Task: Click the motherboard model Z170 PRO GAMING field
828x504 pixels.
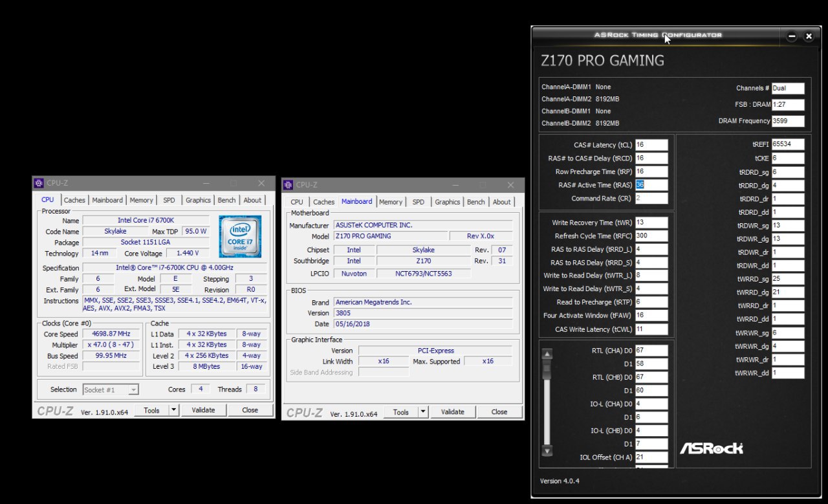Action: [x=391, y=236]
